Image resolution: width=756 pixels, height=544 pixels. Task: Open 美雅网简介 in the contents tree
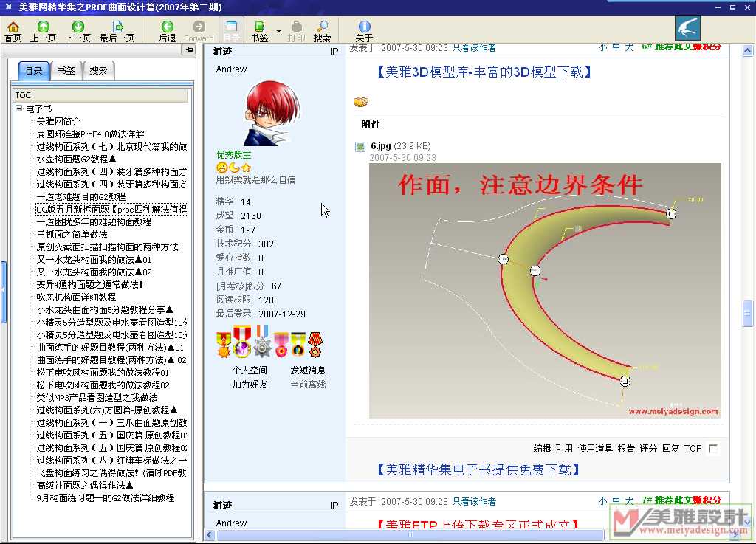click(58, 122)
